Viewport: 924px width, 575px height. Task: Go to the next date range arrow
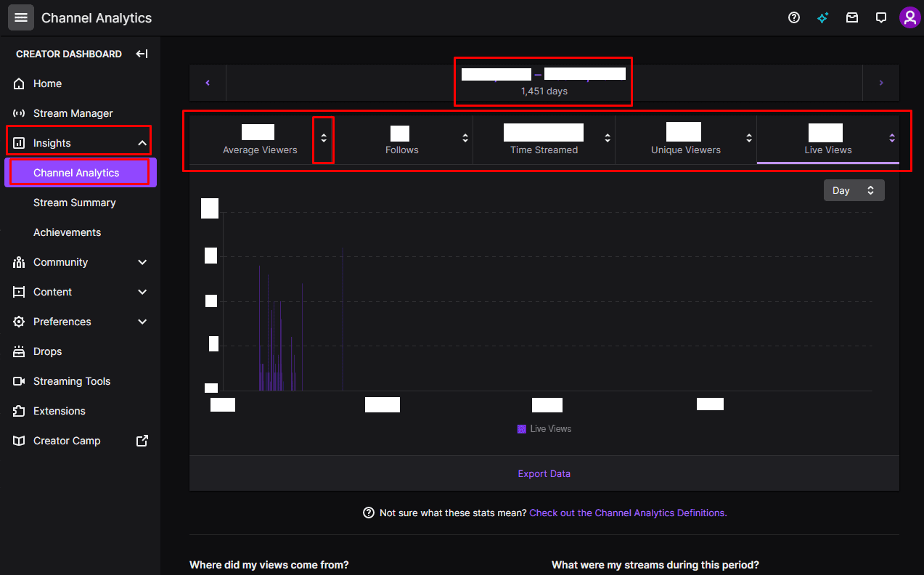[x=881, y=83]
